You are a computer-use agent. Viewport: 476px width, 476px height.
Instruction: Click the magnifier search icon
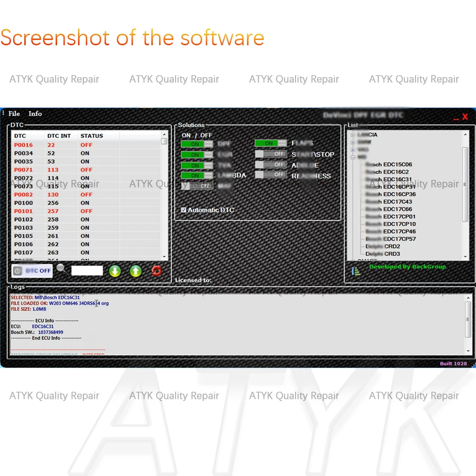[62, 269]
